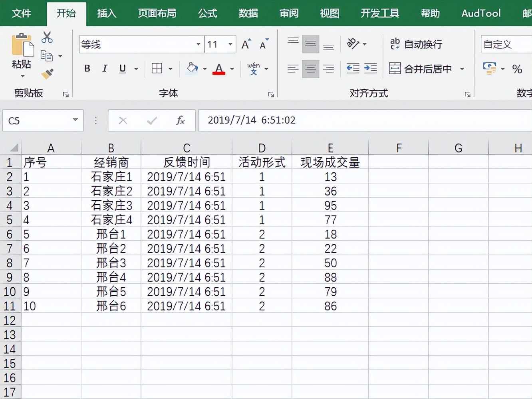This screenshot has height=399, width=532.
Task: Click the red Font Color swatch
Action: point(218,71)
